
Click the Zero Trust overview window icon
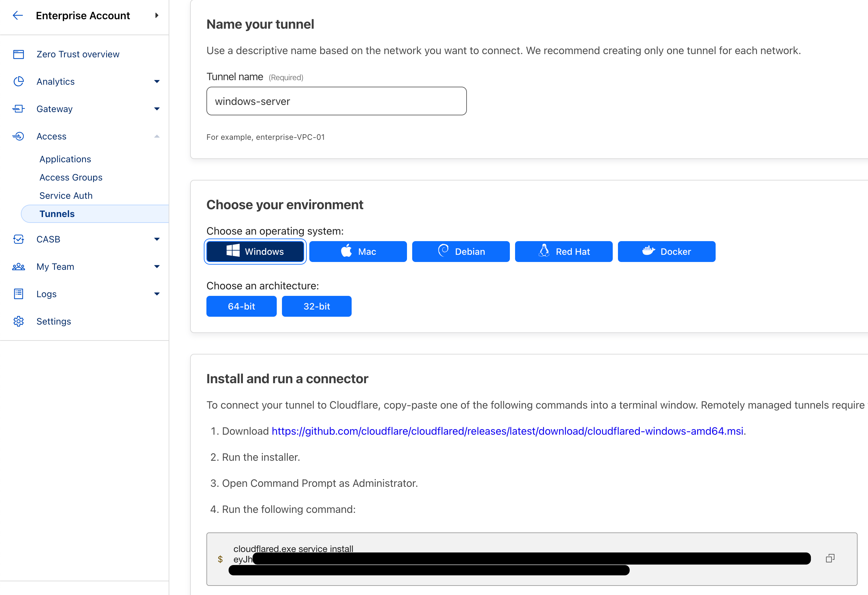tap(18, 54)
